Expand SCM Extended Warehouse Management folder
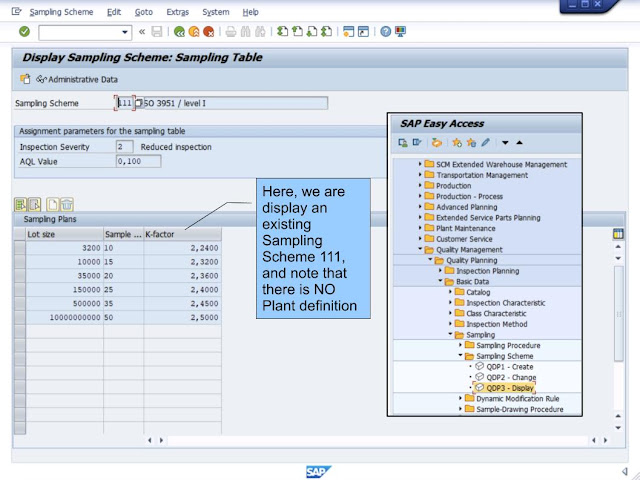The image size is (640, 480). point(420,164)
